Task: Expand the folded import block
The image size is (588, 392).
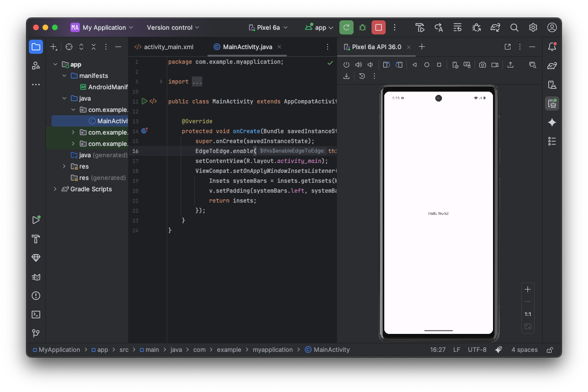Action: pyautogui.click(x=161, y=82)
